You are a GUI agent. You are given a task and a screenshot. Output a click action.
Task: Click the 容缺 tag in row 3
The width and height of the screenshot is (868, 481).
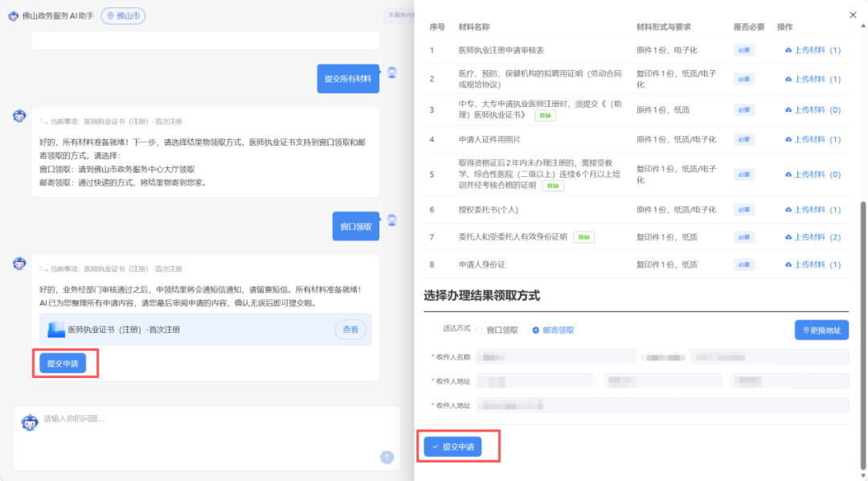pyautogui.click(x=545, y=116)
